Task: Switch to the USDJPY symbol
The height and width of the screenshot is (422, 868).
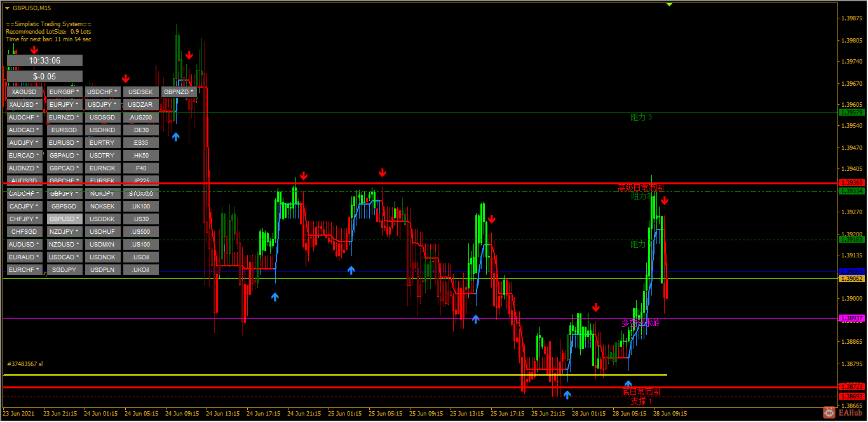Action: click(102, 105)
